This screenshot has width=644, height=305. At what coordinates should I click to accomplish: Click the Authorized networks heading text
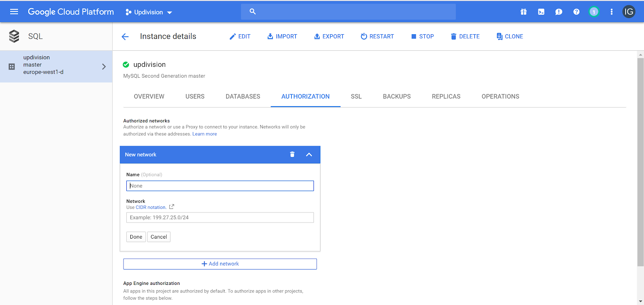pos(147,121)
